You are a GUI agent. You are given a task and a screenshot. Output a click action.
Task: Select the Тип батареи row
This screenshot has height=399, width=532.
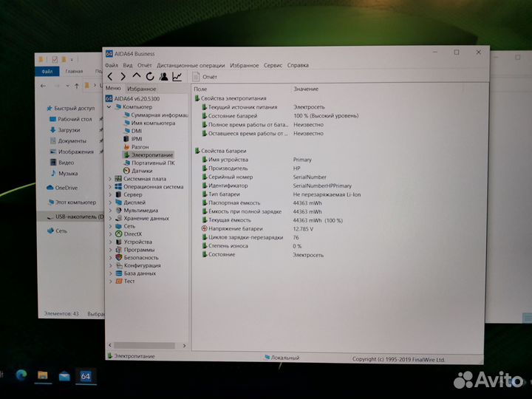[281, 194]
